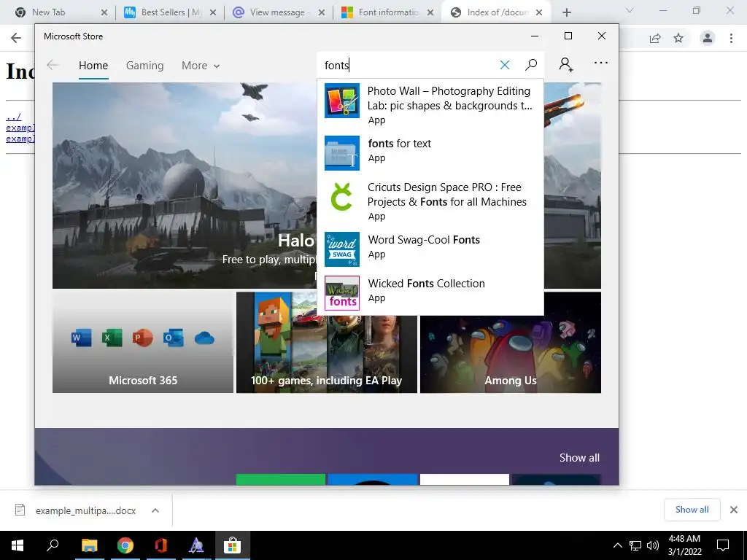Expand download item options chevron
This screenshot has height=560, width=747.
coord(155,510)
